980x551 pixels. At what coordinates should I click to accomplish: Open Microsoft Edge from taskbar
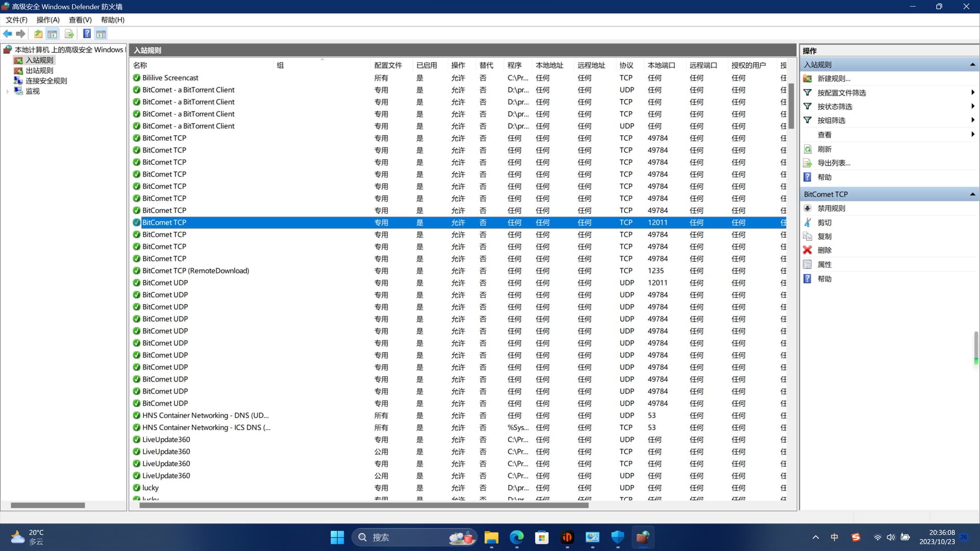[x=517, y=537]
